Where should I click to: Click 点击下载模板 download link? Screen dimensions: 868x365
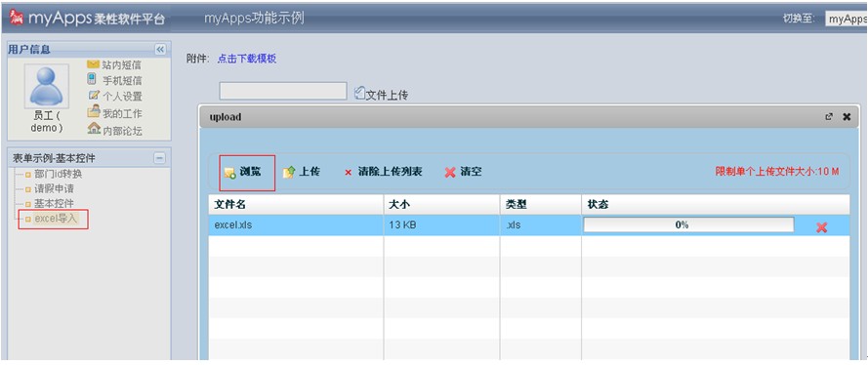(247, 60)
